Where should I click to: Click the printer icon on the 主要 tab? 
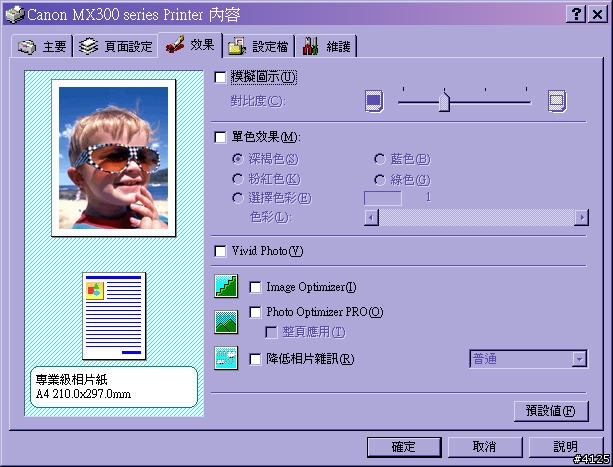pyautogui.click(x=27, y=47)
